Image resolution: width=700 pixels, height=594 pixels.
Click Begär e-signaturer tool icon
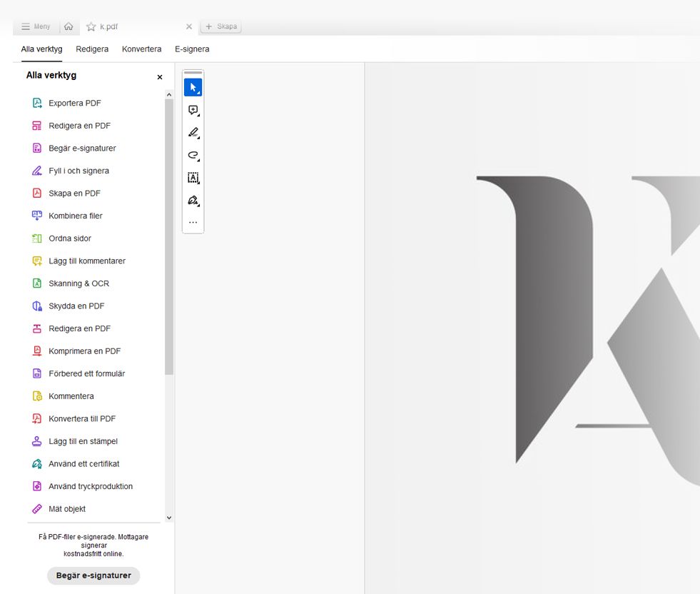coord(37,148)
